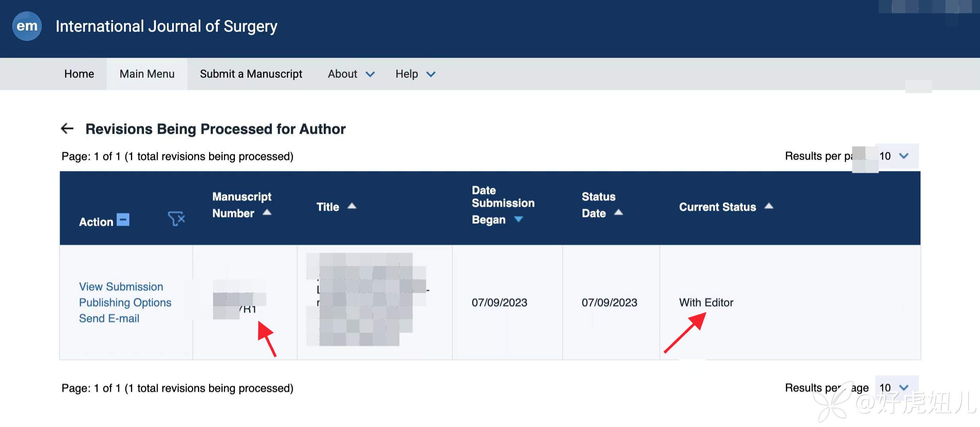Click the View Submission link

121,287
